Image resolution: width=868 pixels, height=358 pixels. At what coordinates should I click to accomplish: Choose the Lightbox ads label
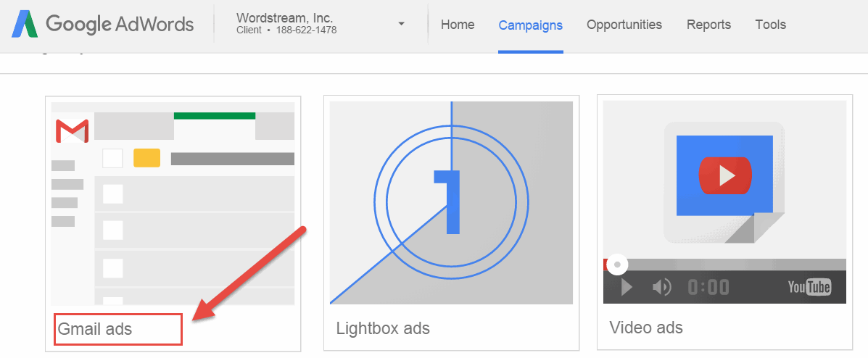coord(383,328)
